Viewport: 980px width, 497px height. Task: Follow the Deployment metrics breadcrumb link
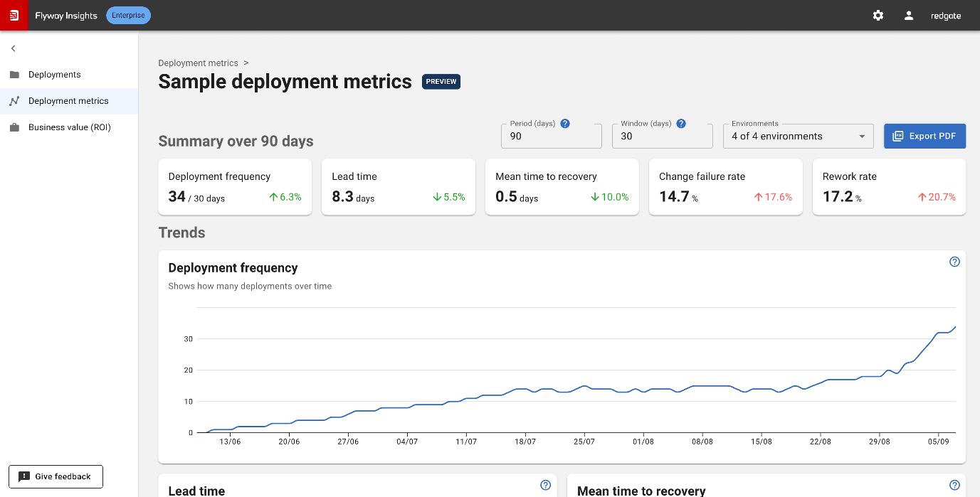click(x=198, y=63)
